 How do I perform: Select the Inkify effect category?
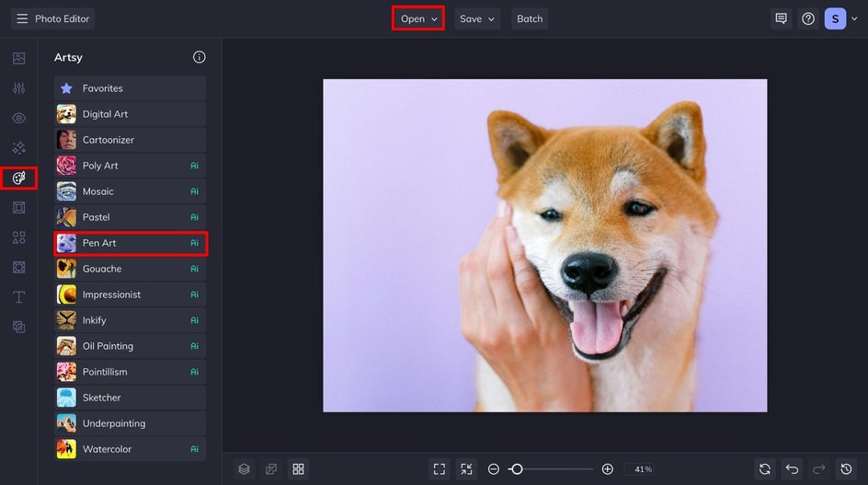pyautogui.click(x=130, y=320)
